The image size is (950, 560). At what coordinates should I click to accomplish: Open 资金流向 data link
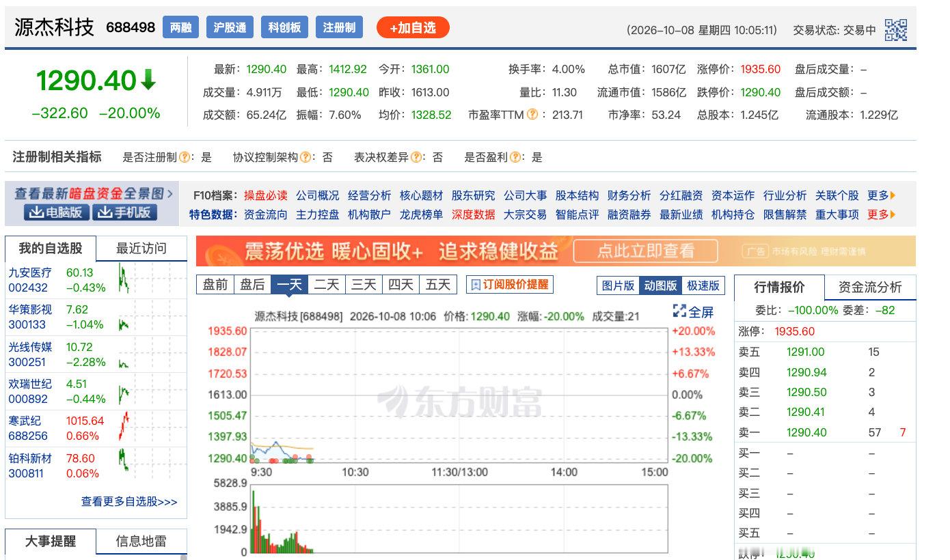click(x=266, y=214)
